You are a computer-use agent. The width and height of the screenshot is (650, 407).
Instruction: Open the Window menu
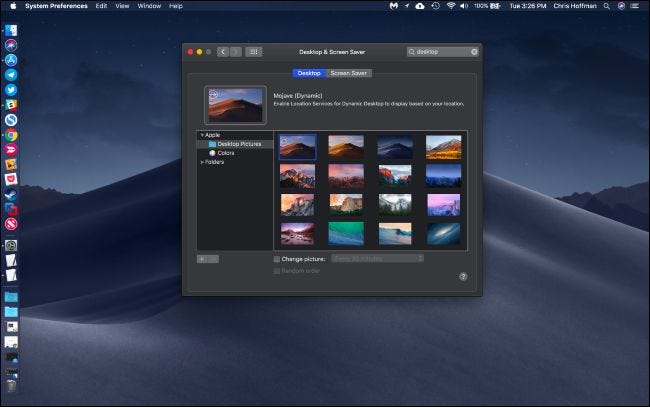pos(148,6)
